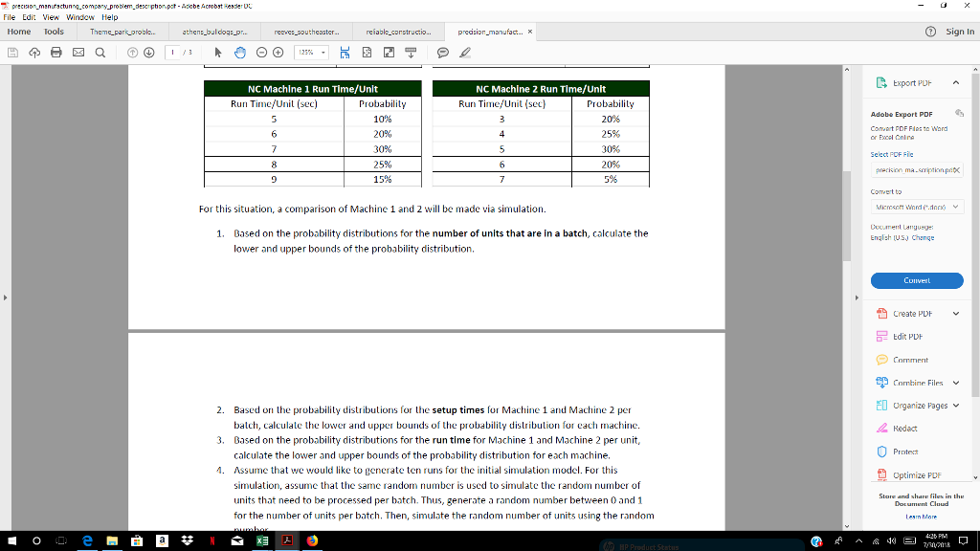Print the document using the printer icon
This screenshot has height=551, width=980.
[x=56, y=53]
